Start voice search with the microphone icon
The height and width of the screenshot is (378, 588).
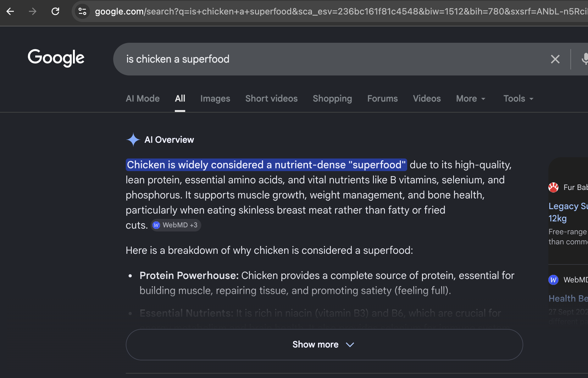(584, 59)
